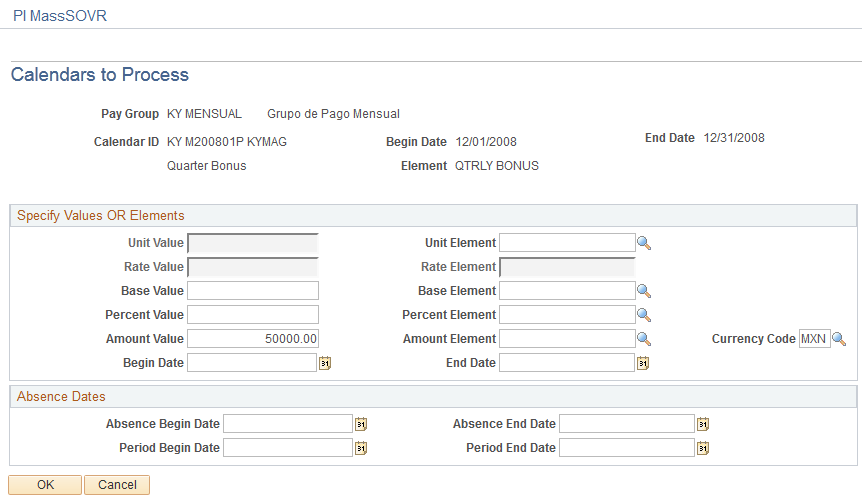Image resolution: width=862 pixels, height=499 pixels.
Task: Open calendar for Absence End Date
Action: coord(703,424)
